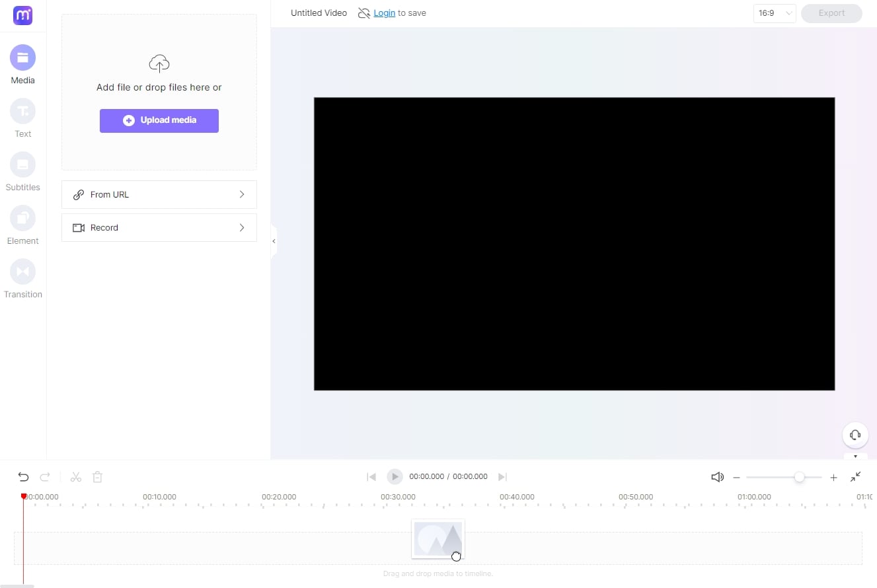This screenshot has width=877, height=588.
Task: Open the Record option
Action: 159,227
